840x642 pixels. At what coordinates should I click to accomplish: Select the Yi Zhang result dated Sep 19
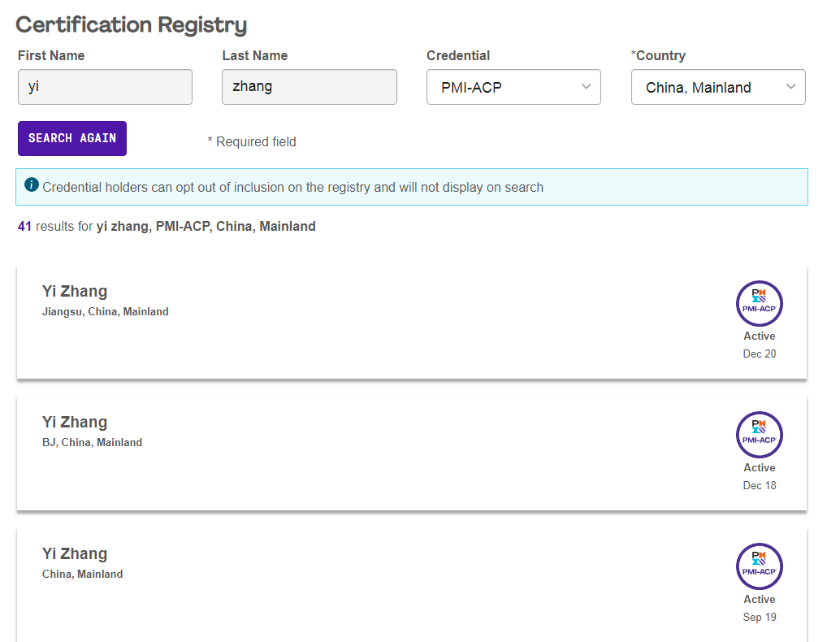pyautogui.click(x=75, y=553)
